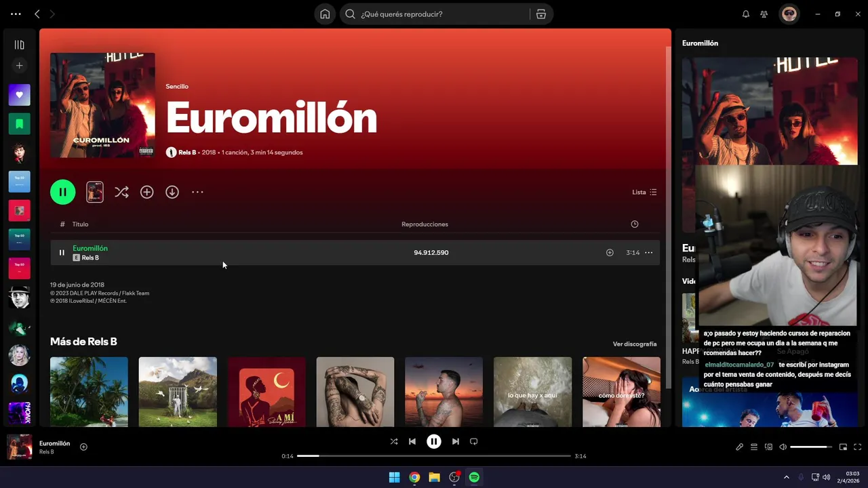Open Rels B artist link in header

click(x=187, y=152)
